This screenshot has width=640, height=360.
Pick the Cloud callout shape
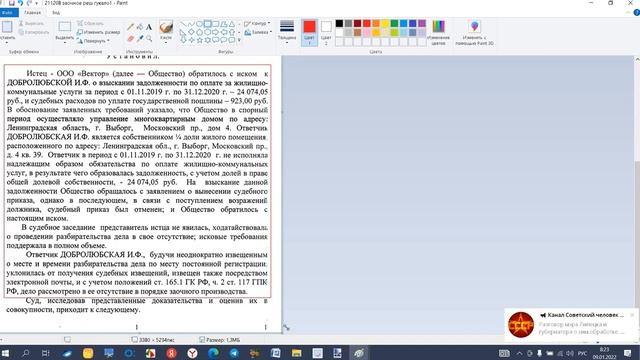tap(231, 40)
